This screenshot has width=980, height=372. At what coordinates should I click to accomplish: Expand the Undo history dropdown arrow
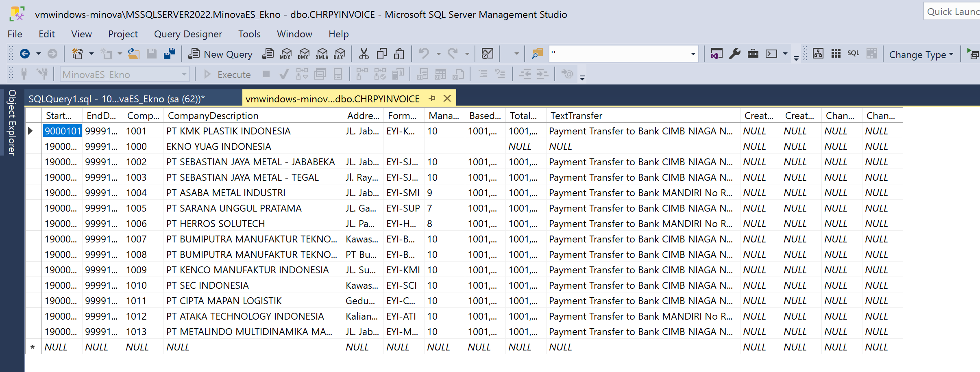pos(438,54)
